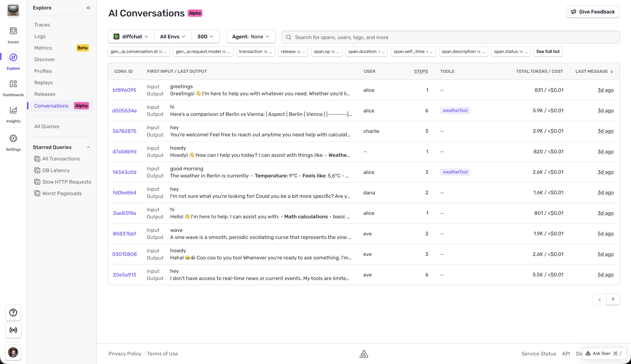This screenshot has height=364, width=631.
Task: Open All Queries
Action: click(47, 127)
